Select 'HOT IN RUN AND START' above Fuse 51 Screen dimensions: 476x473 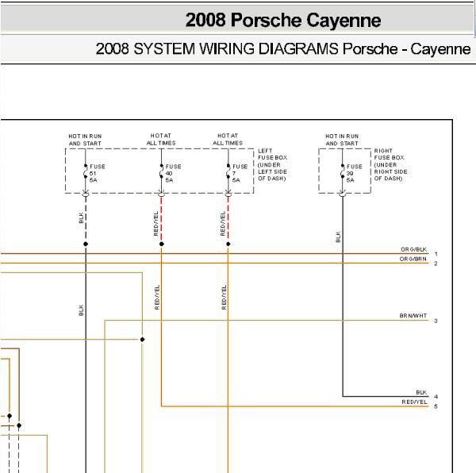tap(85, 140)
